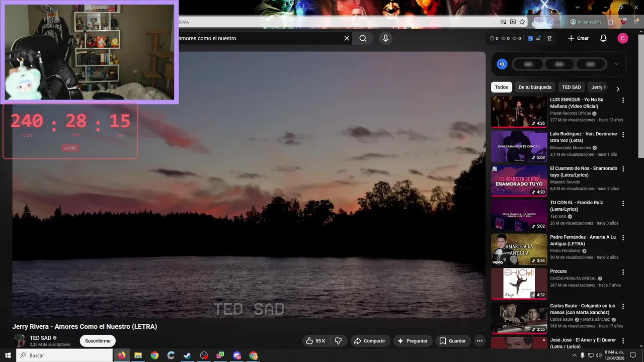Open options for Procura video
This screenshot has height=362, width=644.
click(623, 272)
